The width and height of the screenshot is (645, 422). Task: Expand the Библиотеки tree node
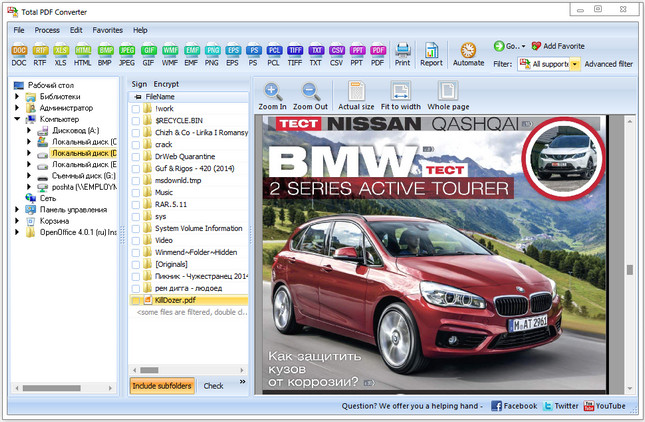click(17, 97)
